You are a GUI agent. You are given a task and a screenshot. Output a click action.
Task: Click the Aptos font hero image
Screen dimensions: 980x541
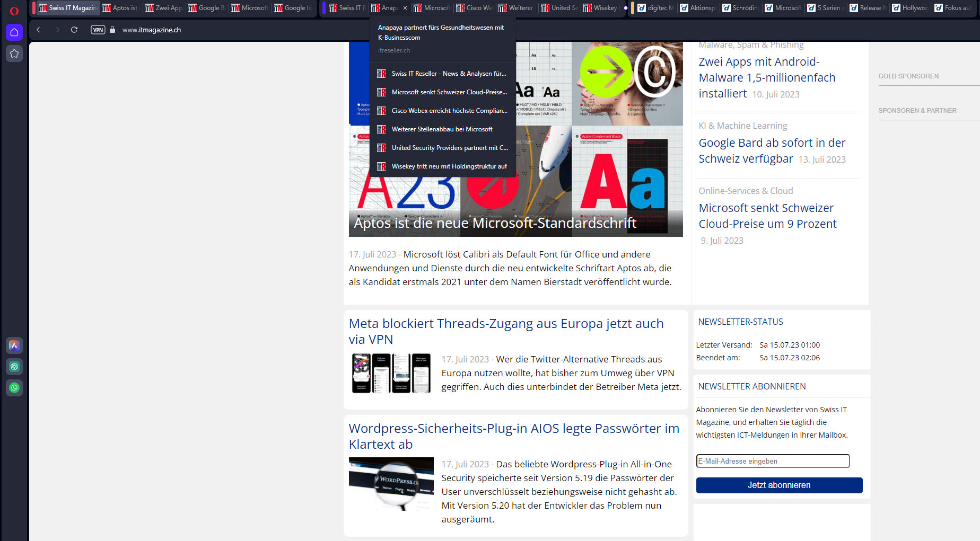[x=515, y=139]
